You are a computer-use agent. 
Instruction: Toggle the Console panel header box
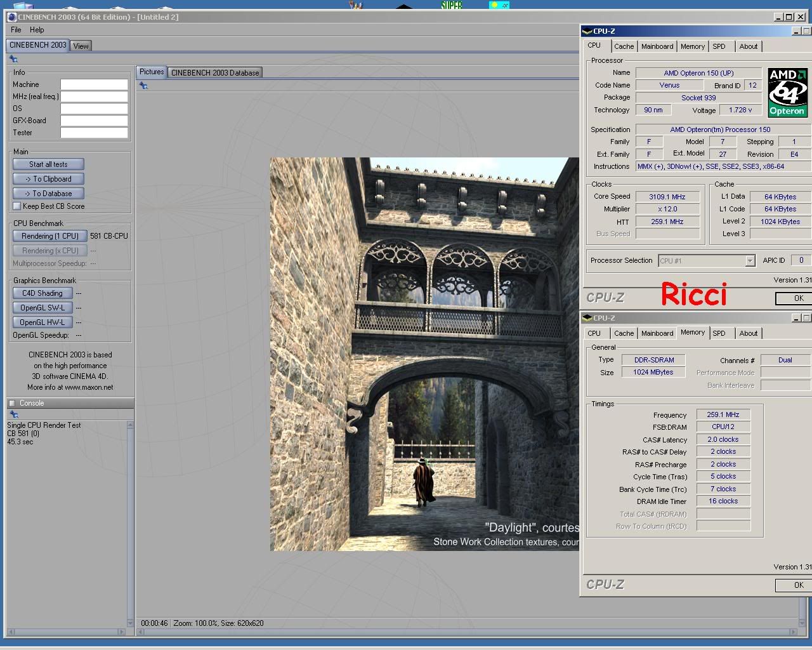point(12,403)
